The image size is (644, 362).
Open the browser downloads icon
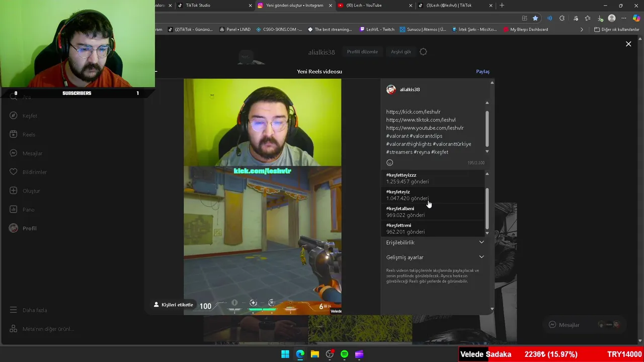pos(600,18)
